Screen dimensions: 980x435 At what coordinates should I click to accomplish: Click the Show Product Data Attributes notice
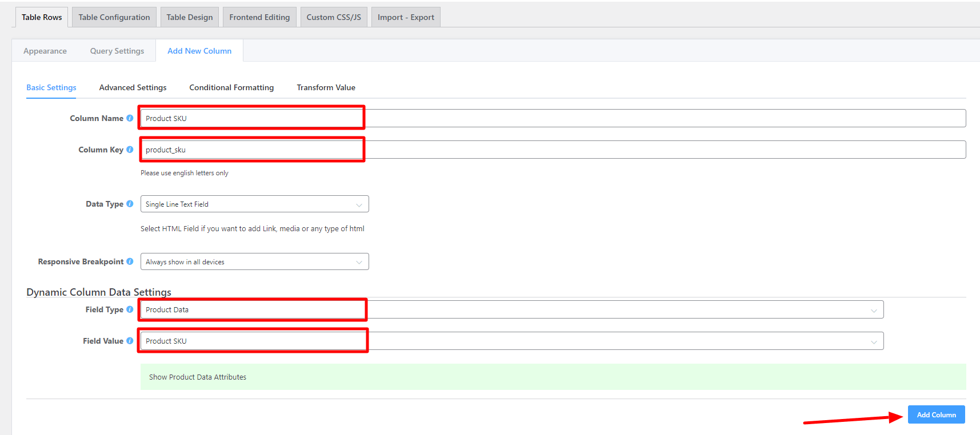(553, 377)
